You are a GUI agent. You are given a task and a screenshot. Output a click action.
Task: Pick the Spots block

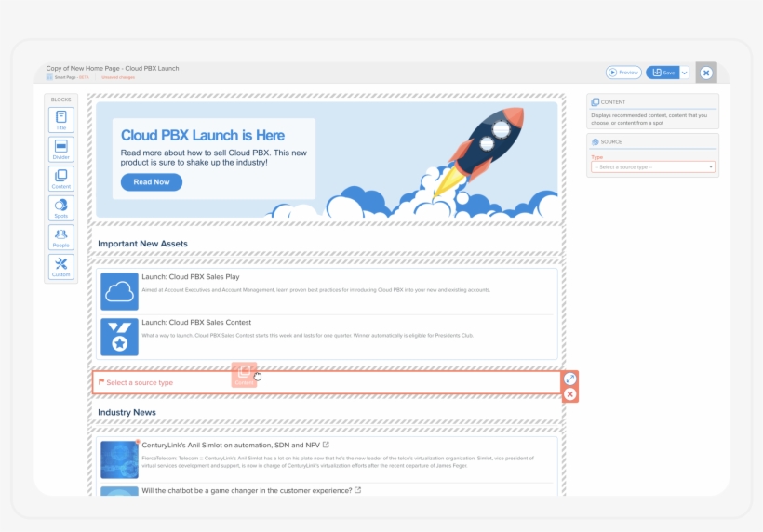tap(61, 208)
